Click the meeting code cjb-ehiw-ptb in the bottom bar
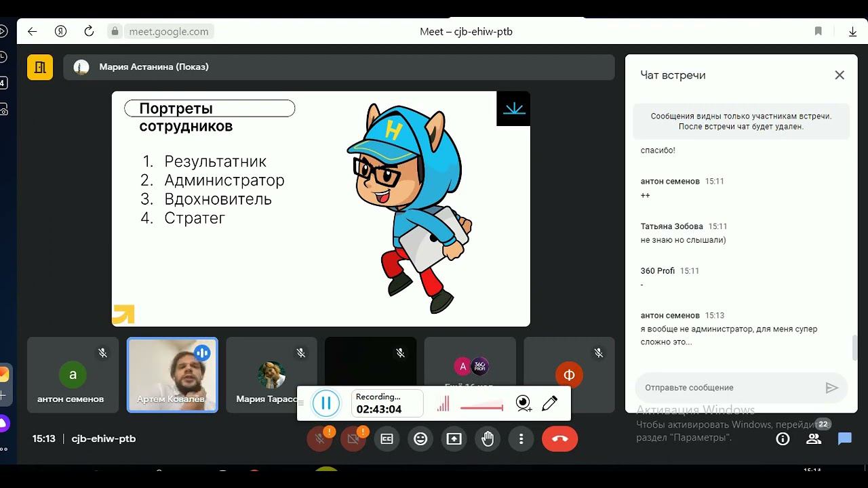The height and width of the screenshot is (488, 868). click(x=104, y=439)
